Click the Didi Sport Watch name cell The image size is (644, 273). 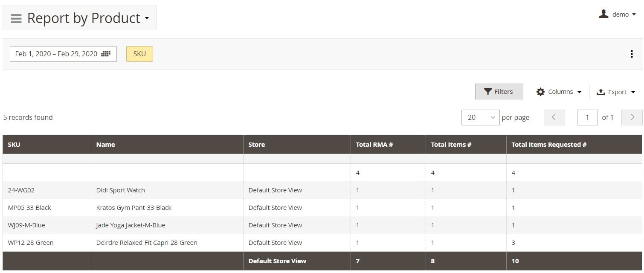[167, 190]
